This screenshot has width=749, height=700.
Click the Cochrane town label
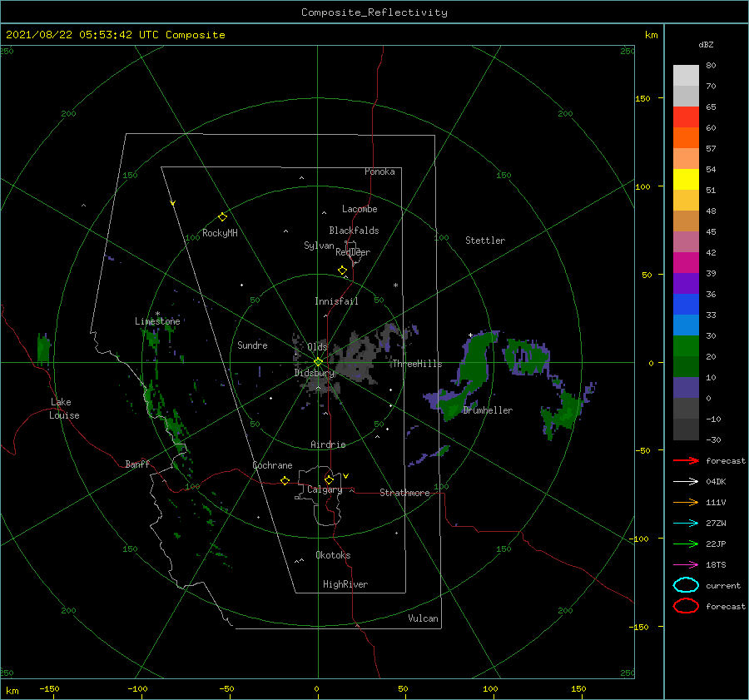(272, 465)
